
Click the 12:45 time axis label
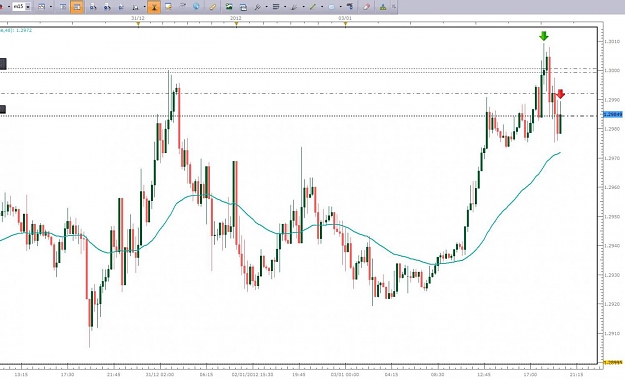coord(483,375)
